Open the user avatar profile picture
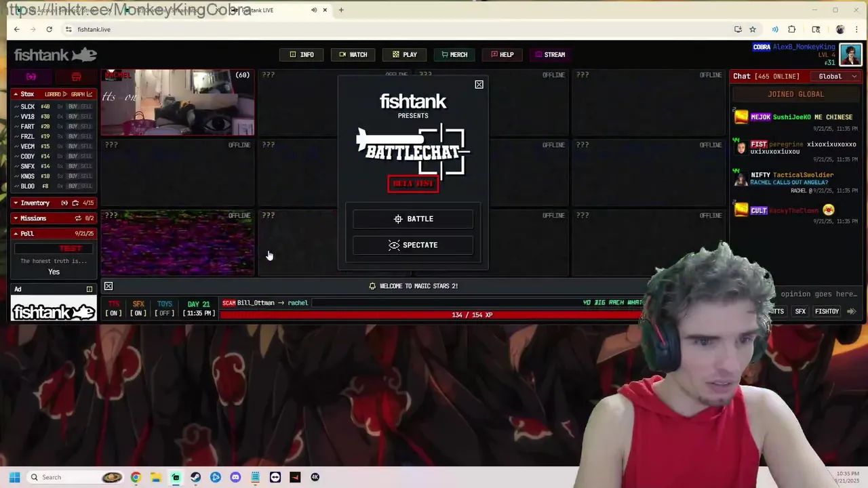 850,54
